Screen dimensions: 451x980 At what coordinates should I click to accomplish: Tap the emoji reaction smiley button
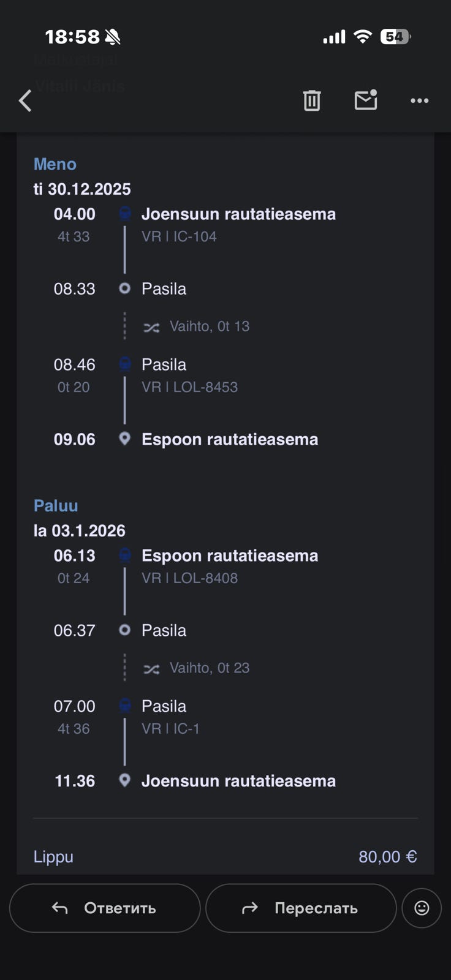(x=422, y=908)
